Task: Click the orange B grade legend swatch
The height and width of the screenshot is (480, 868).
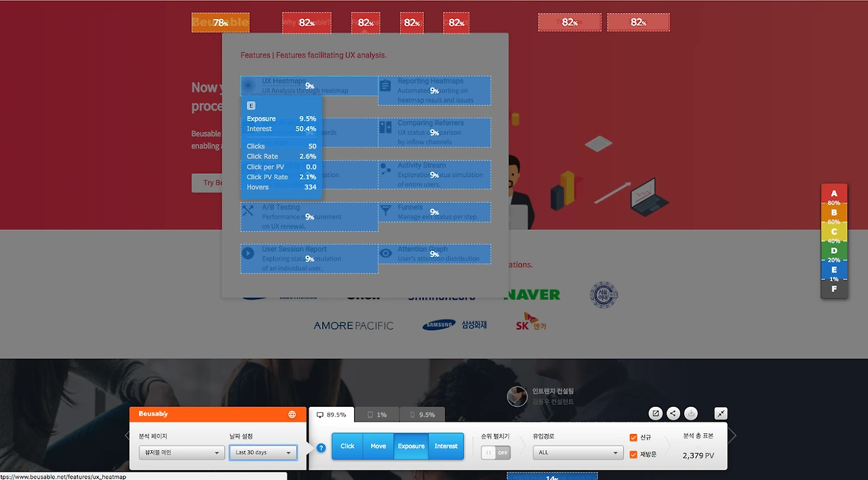Action: point(834,212)
